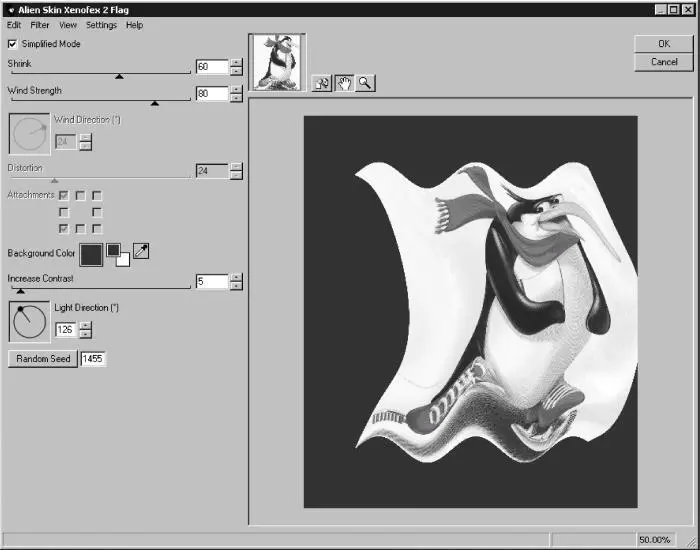Click the Wind Direction dial
Screen dimensions: 700x550
pos(29,134)
